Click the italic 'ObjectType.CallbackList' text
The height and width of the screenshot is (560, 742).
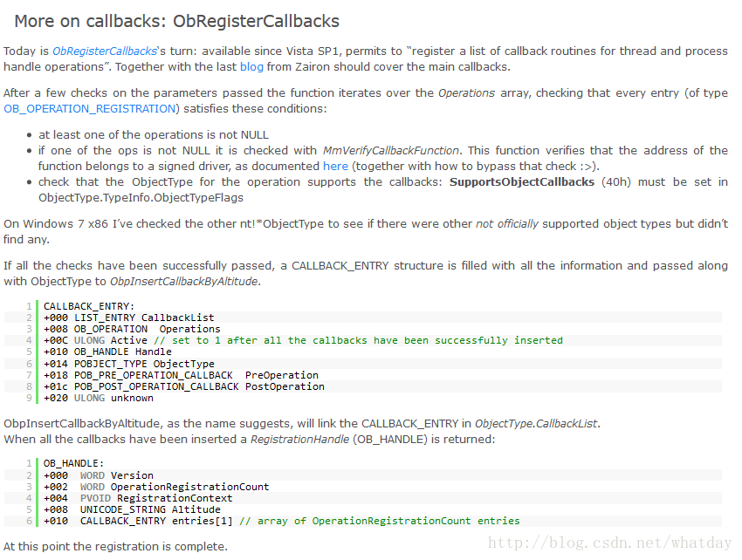pos(536,423)
